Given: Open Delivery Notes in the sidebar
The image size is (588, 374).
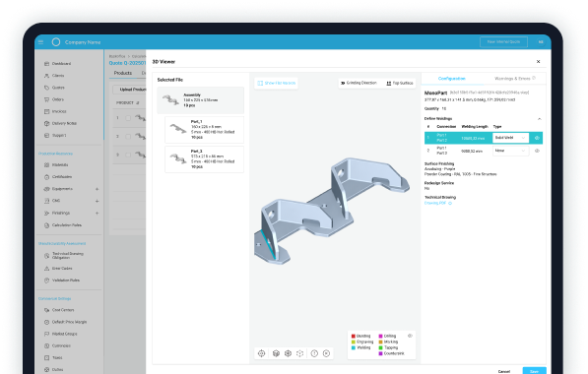Looking at the screenshot, I should click(x=60, y=123).
